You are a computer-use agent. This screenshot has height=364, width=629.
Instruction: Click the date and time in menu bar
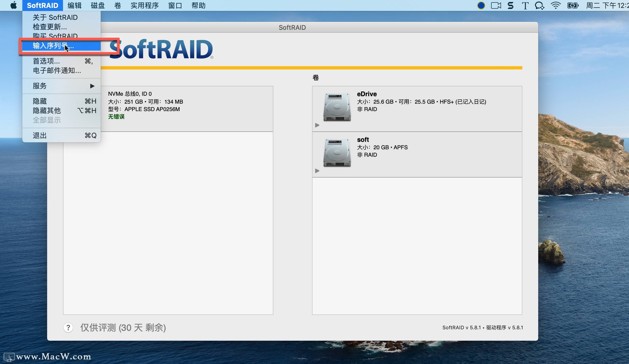pyautogui.click(x=607, y=5)
